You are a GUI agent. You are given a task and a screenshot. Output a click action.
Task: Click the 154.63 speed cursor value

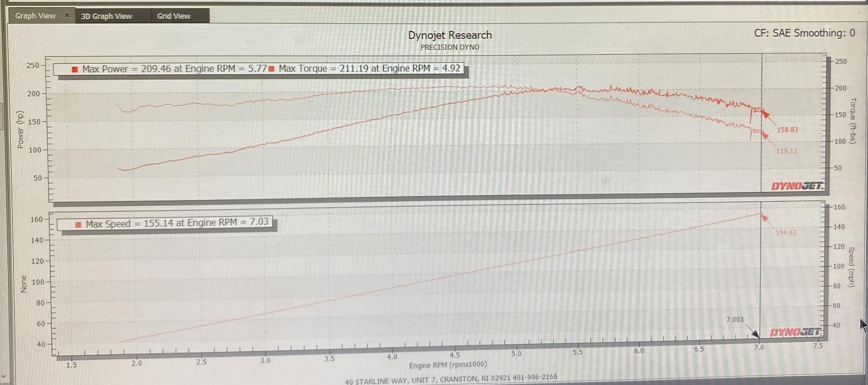pos(786,232)
